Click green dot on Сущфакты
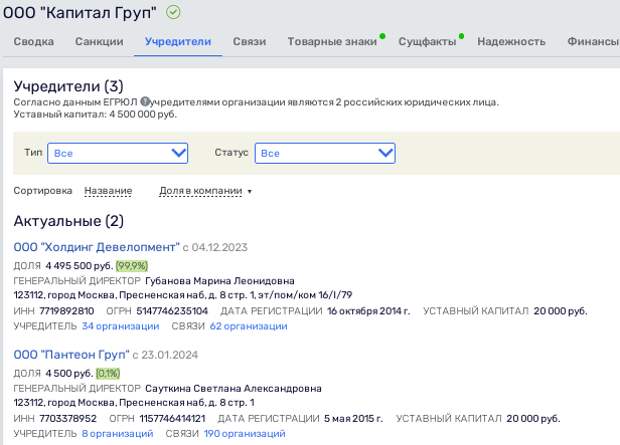The image size is (620, 445). (x=461, y=36)
